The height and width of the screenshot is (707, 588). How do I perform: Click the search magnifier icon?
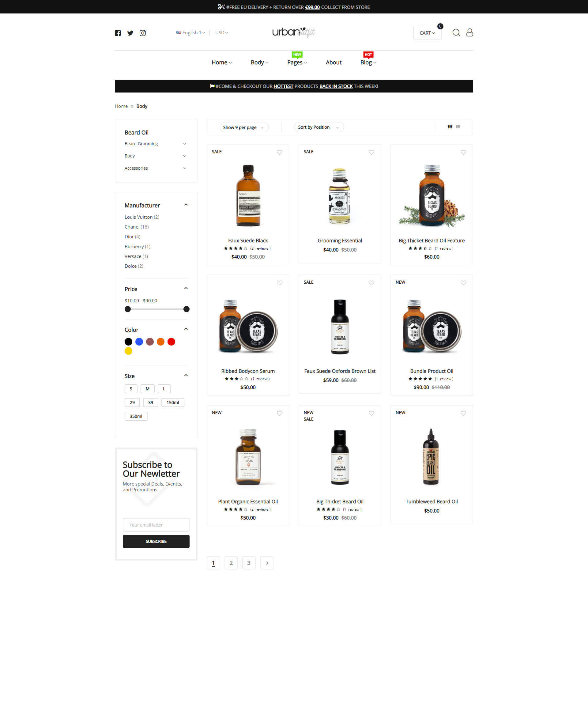[x=456, y=33]
